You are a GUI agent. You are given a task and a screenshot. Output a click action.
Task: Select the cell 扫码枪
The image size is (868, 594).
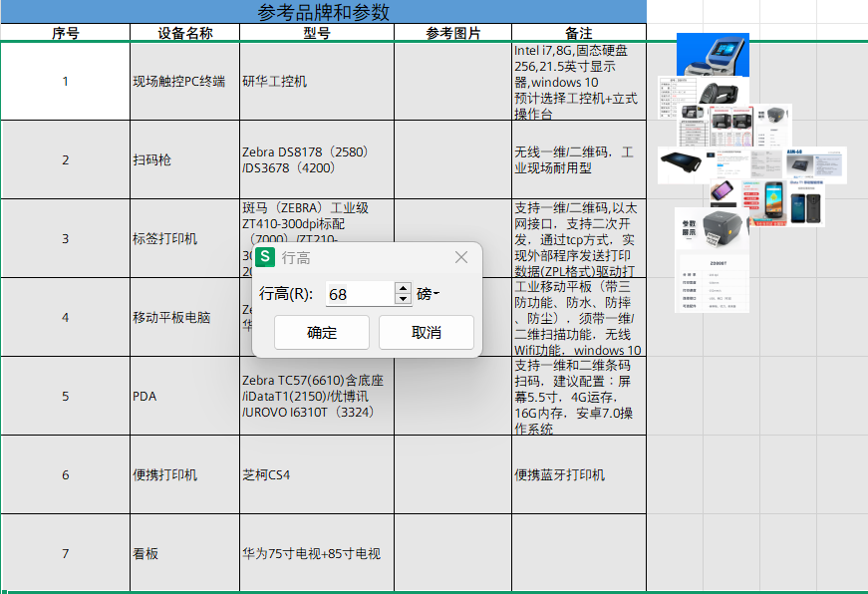click(x=185, y=160)
